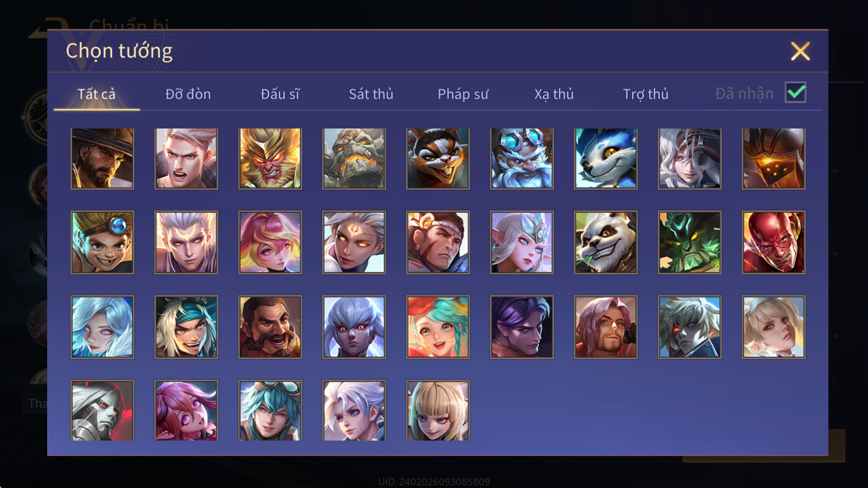This screenshot has width=868, height=488.
Task: Select the Tất cả tab
Action: (97, 94)
